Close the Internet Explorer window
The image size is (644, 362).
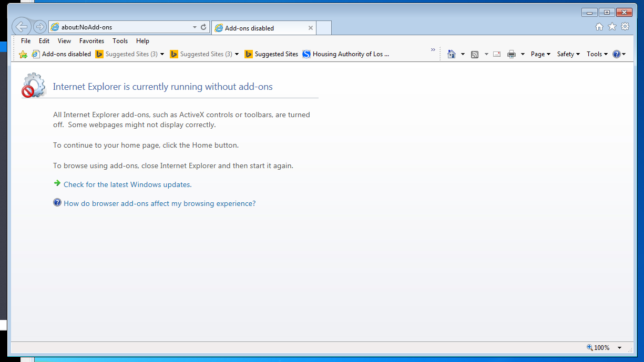[x=624, y=12]
